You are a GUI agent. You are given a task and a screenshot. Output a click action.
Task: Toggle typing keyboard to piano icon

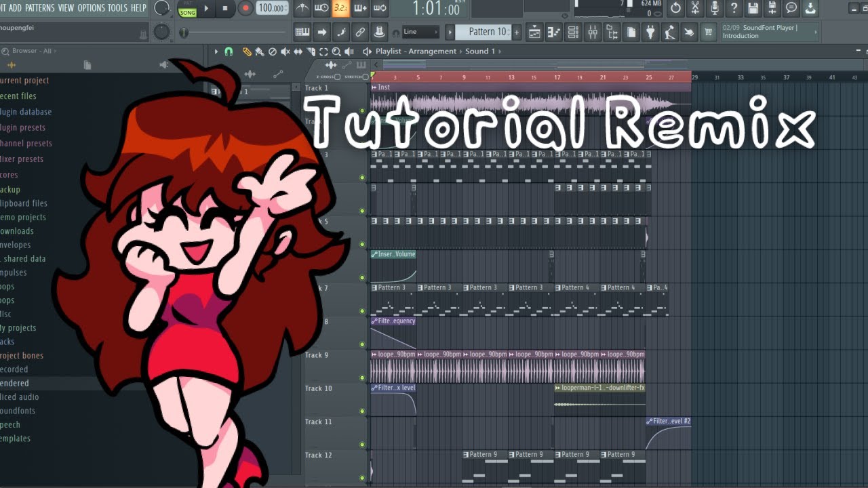coord(302,32)
